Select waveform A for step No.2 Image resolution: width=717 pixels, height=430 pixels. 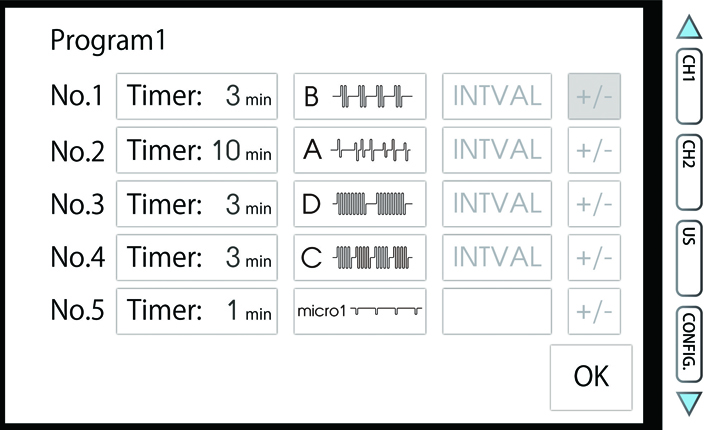(360, 150)
